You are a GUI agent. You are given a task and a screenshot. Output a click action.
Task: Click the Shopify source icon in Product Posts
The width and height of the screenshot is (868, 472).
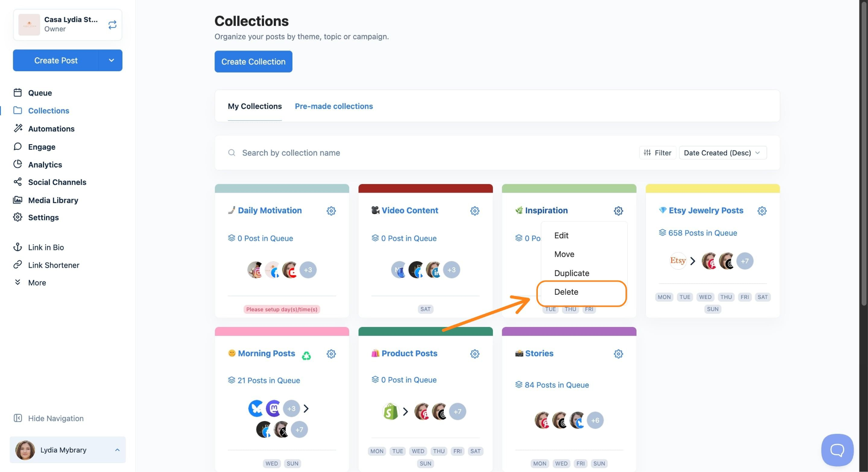click(390, 411)
